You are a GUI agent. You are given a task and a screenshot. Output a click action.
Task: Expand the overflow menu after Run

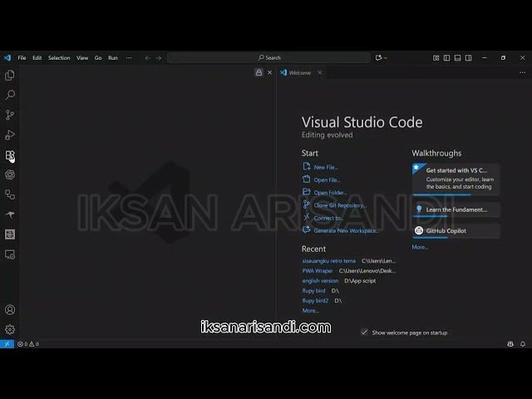(x=128, y=58)
